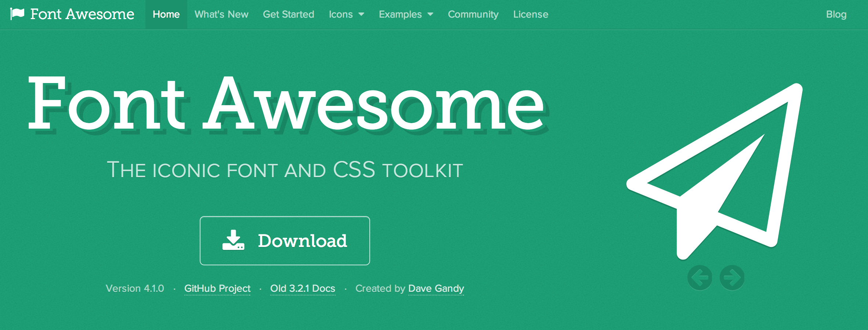Open the What's New page

[221, 14]
